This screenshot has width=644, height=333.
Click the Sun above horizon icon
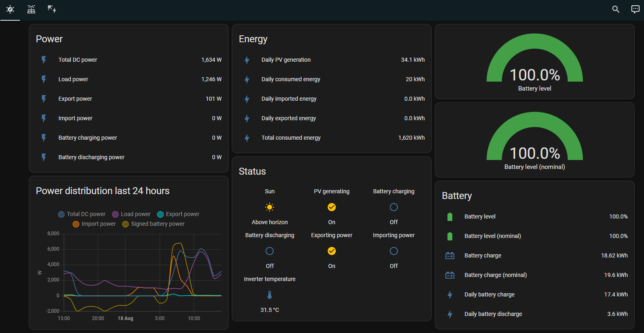tap(270, 207)
